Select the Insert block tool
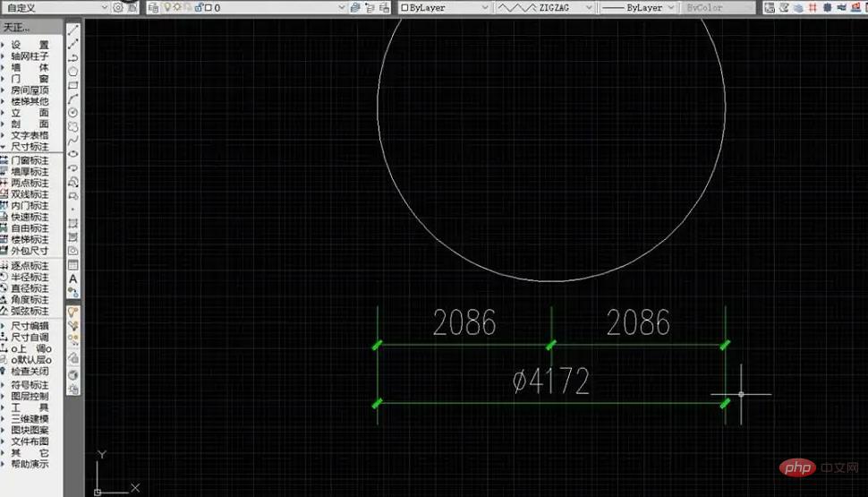868x497 pixels. point(72,182)
